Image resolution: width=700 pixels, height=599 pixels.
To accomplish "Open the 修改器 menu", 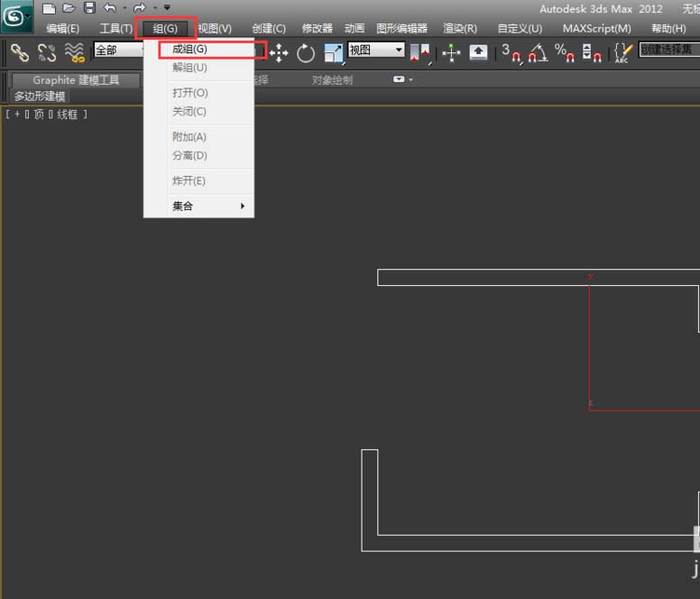I will point(317,29).
